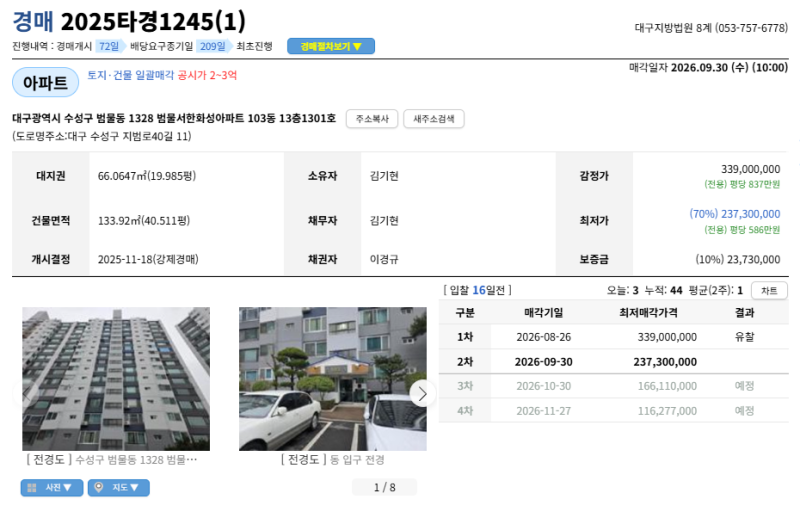Click the 토지·건물 일괄매각 text
Screen dimensions: 800x524
(x=131, y=75)
